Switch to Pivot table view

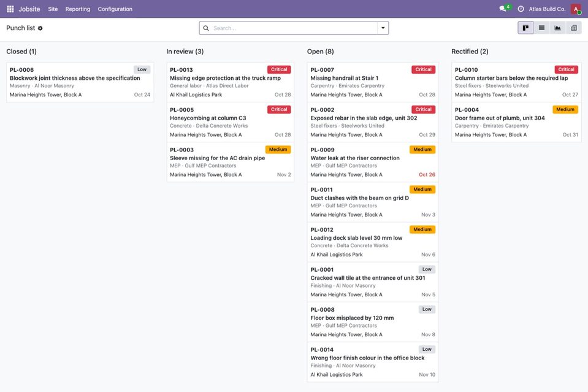coord(574,28)
